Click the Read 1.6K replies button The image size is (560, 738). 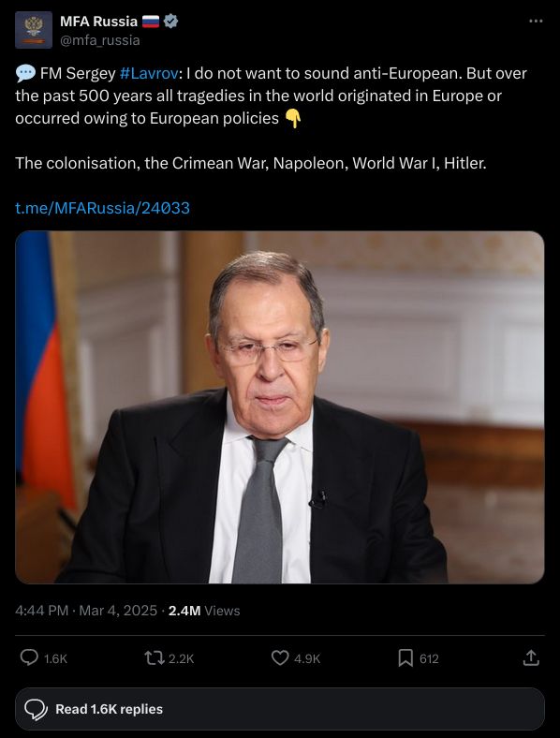click(279, 709)
